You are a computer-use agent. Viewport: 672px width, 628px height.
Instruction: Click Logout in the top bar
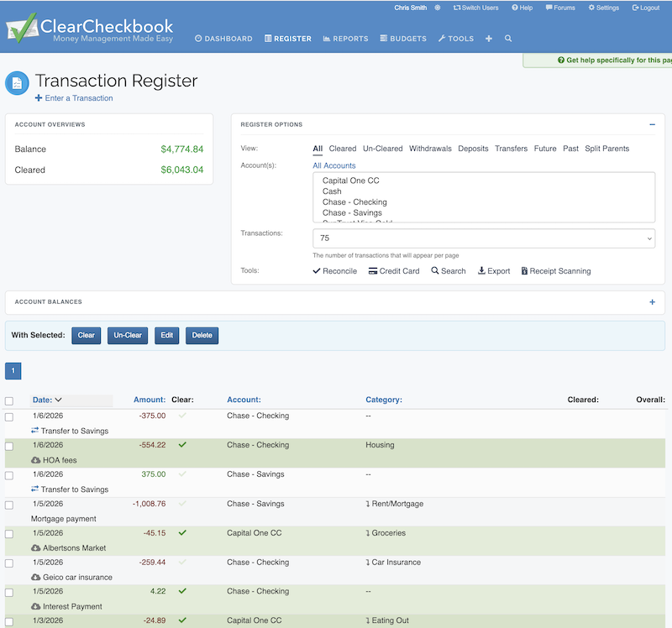646,8
